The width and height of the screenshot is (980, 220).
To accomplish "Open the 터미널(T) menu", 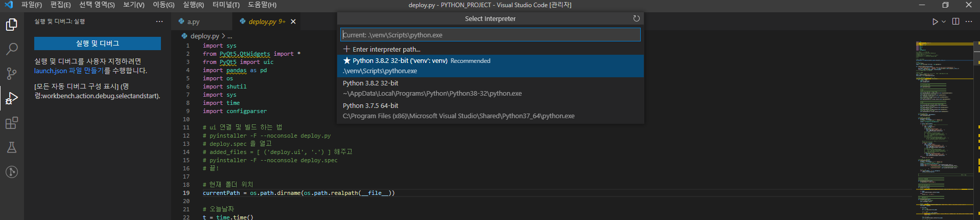I will (x=226, y=5).
